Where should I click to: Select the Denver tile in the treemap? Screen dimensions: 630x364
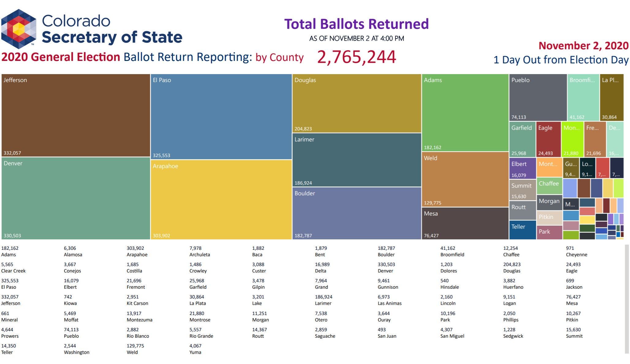pyautogui.click(x=76, y=198)
